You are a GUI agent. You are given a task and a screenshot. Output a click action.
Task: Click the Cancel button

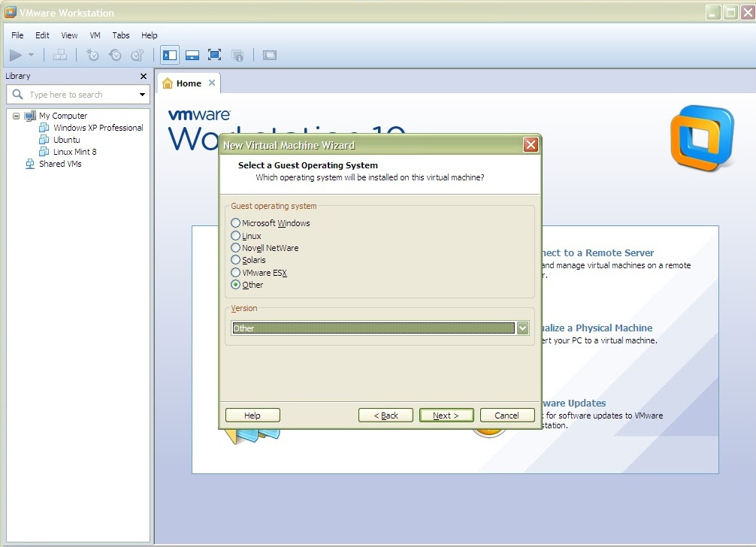507,416
